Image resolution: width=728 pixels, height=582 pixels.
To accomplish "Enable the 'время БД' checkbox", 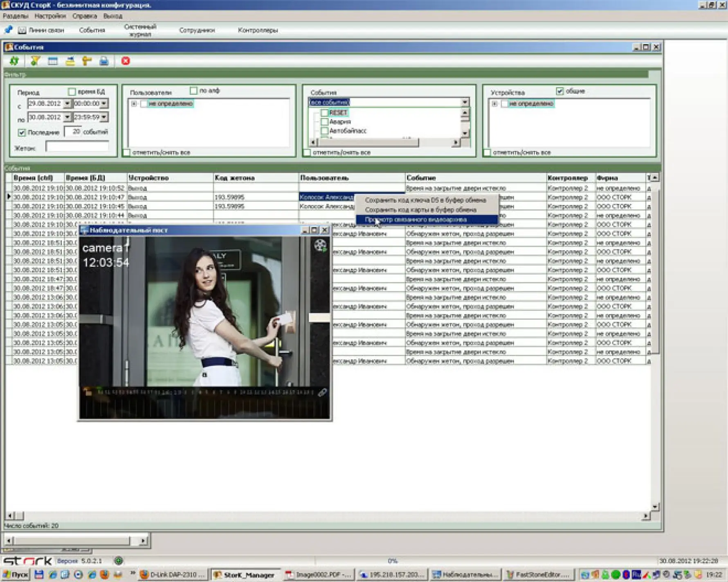I will tap(72, 92).
